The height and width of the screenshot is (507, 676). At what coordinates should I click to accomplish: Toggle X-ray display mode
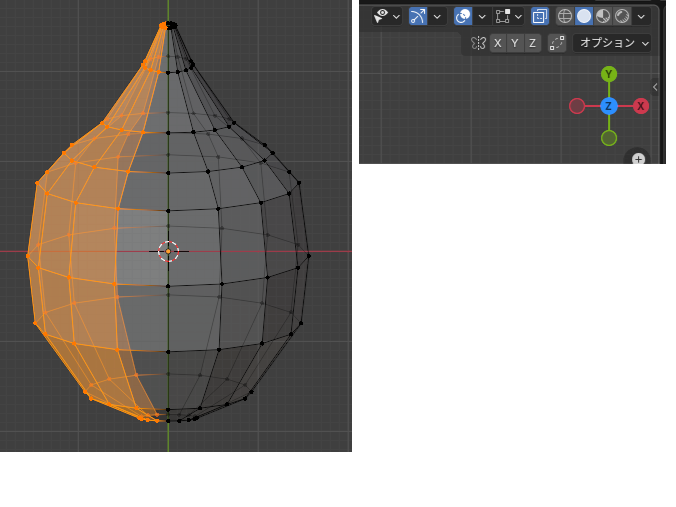point(540,16)
